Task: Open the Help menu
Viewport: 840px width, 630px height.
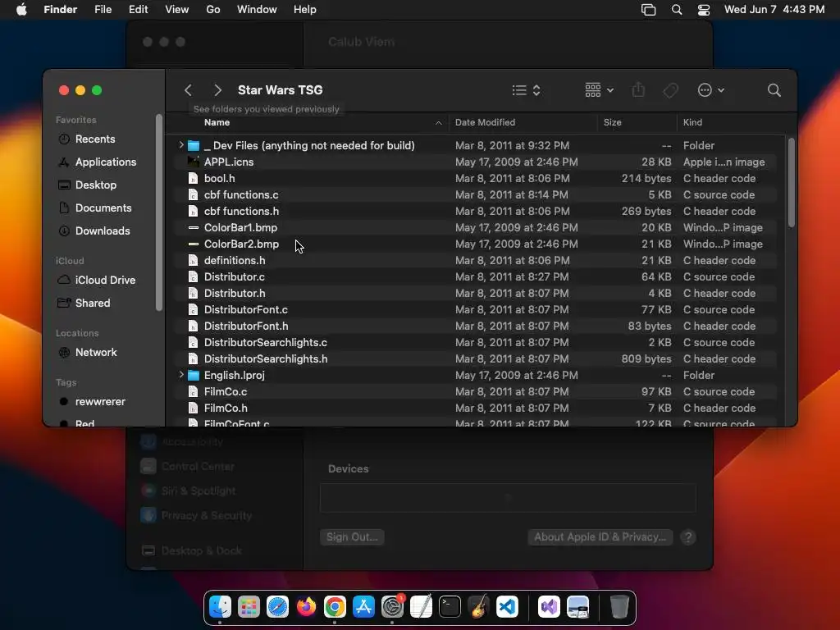Action: click(x=305, y=10)
